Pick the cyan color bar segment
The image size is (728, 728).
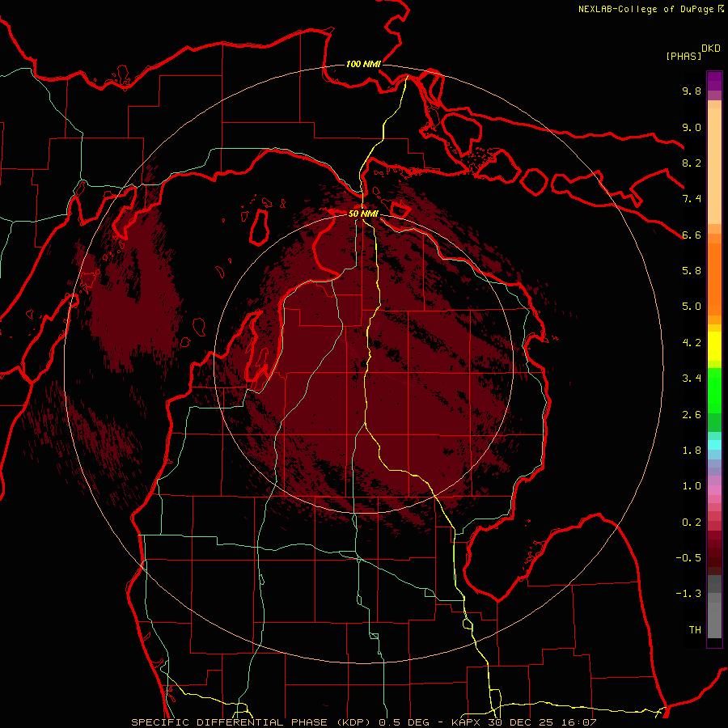(714, 445)
